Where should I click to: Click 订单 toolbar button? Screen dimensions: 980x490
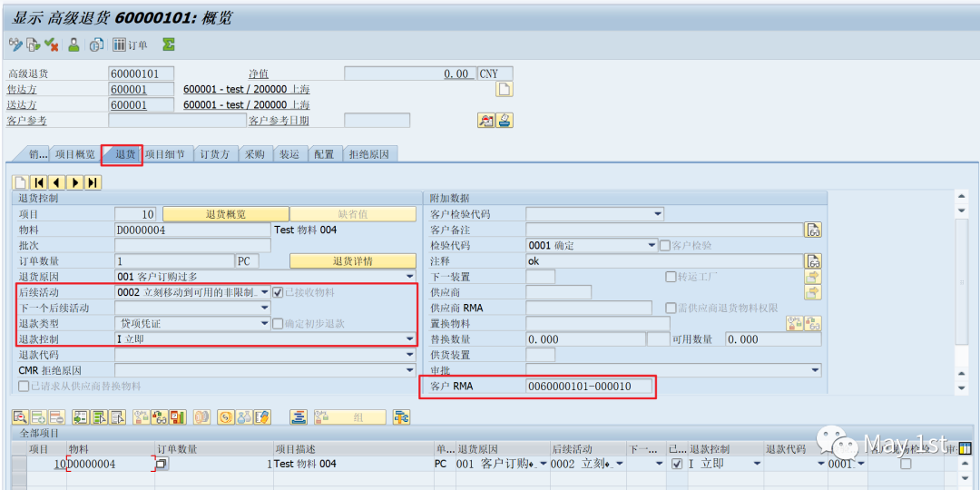tap(130, 45)
